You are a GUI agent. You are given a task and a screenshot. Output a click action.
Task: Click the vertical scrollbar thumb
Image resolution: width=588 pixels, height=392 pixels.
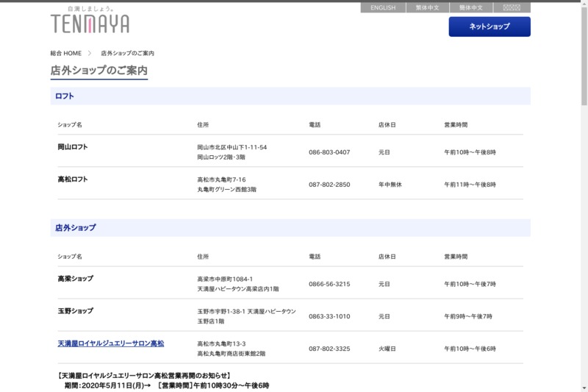[584, 59]
